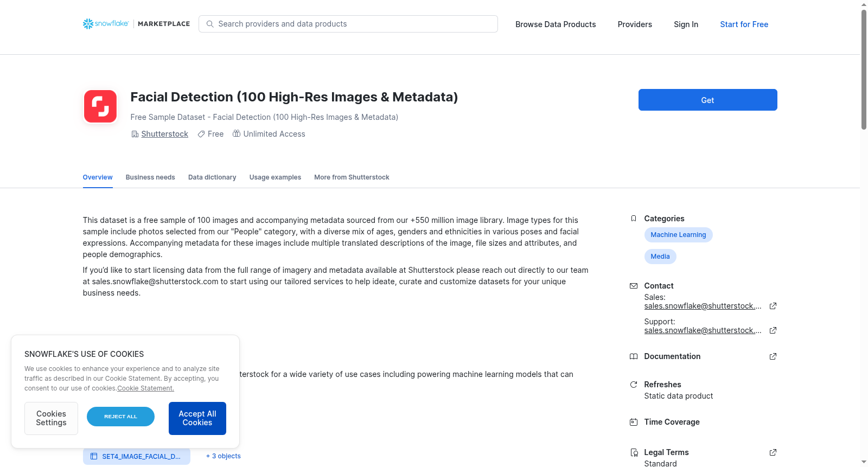Screen dimensions: 868x467
Task: Click the REJECT ALL cookies button
Action: click(x=120, y=417)
